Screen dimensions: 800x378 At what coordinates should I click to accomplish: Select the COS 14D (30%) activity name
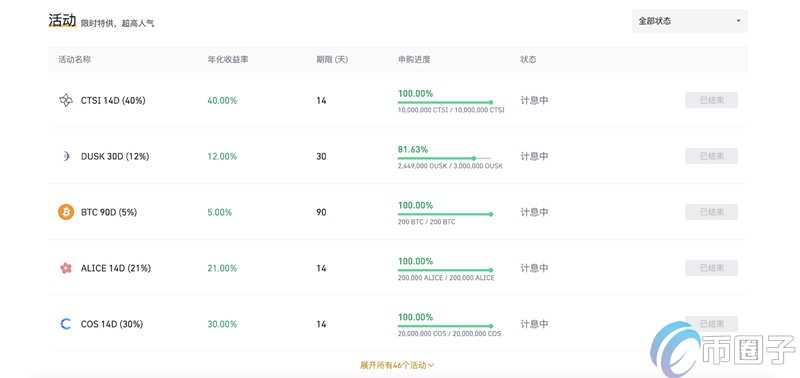[x=112, y=324]
